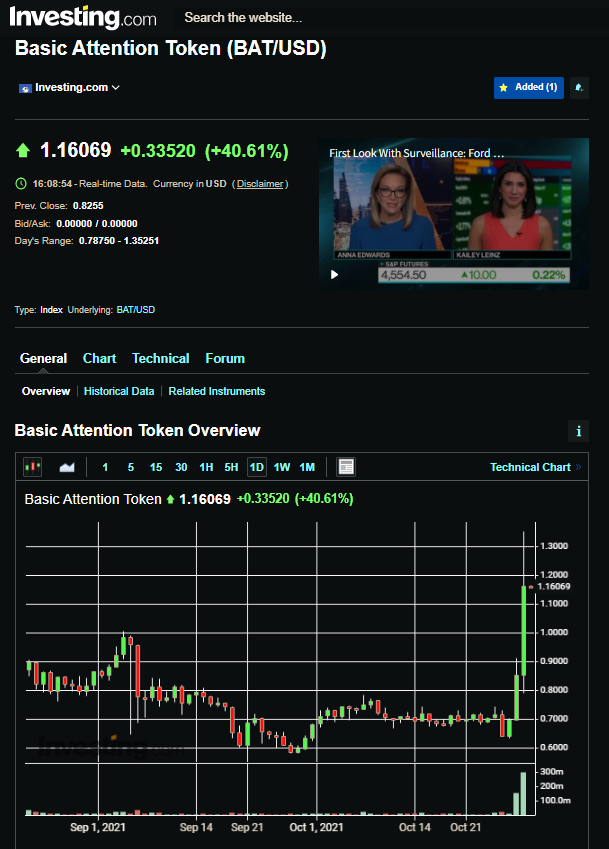This screenshot has height=849, width=609.
Task: Click the Oct 14 date label on chart
Action: [x=415, y=827]
